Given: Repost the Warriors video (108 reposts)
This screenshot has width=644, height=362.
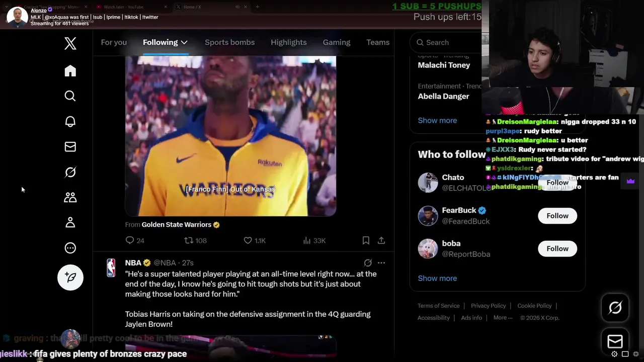Looking at the screenshot, I should 196,240.
